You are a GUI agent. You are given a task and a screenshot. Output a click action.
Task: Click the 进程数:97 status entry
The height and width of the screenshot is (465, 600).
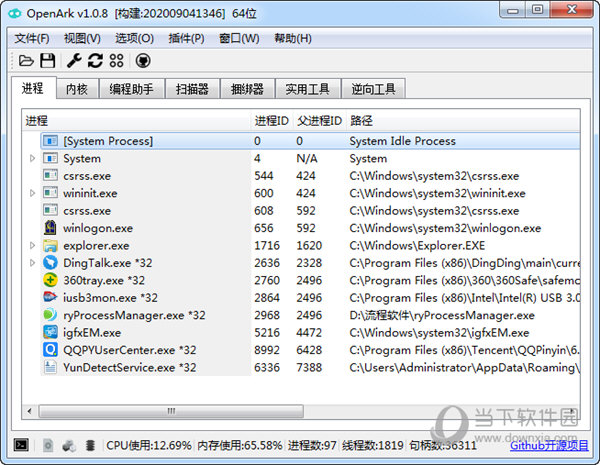coord(312,445)
